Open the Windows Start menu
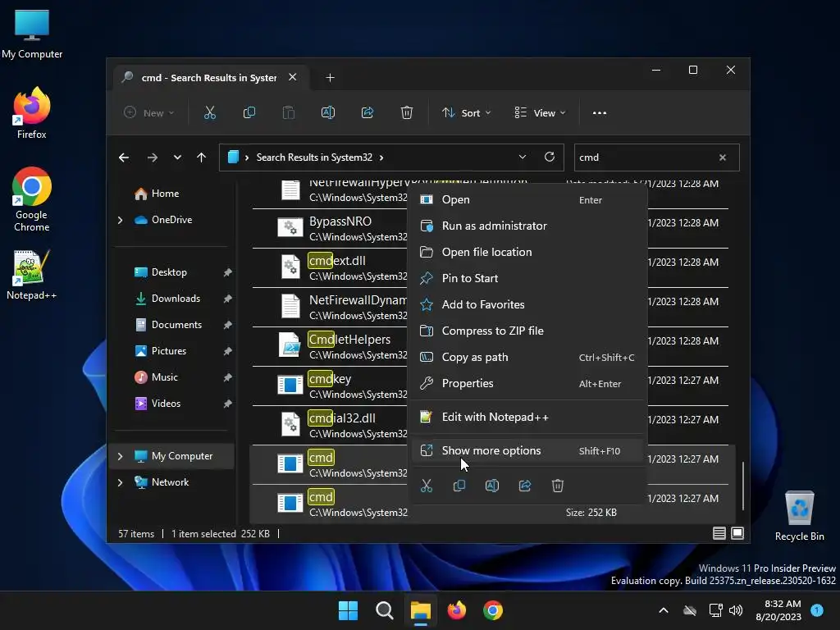The height and width of the screenshot is (630, 840). [348, 610]
